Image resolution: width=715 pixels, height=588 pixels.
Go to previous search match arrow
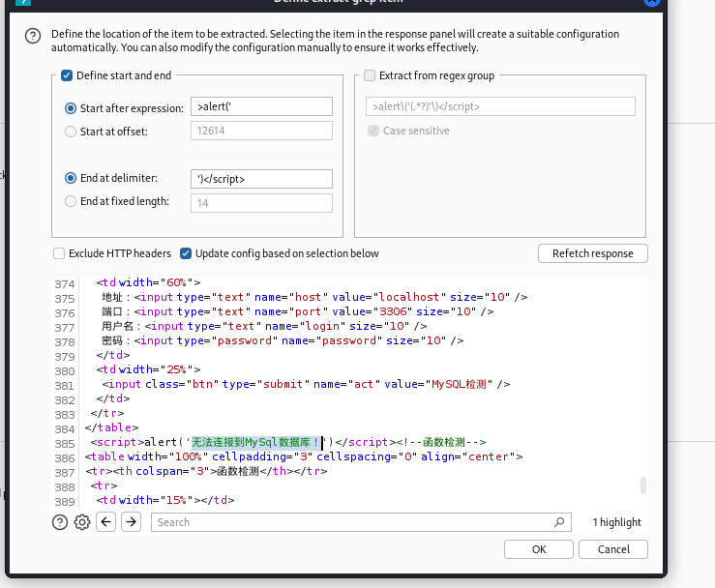(106, 522)
